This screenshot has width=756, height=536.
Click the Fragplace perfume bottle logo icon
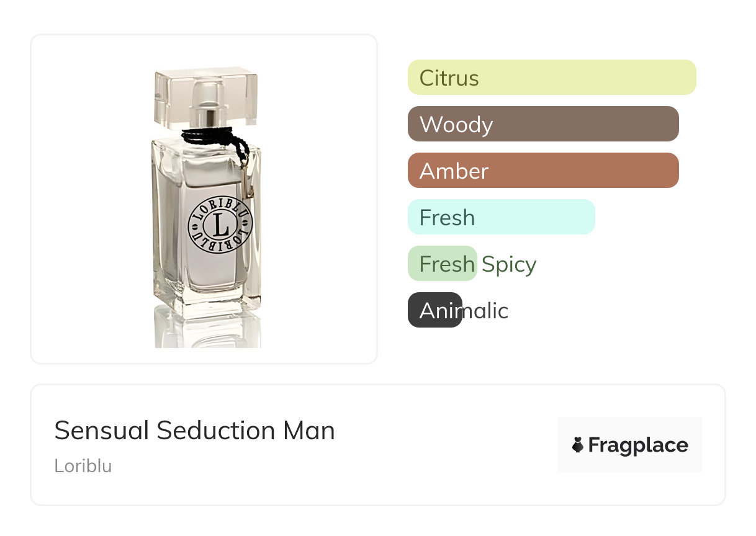pyautogui.click(x=578, y=445)
